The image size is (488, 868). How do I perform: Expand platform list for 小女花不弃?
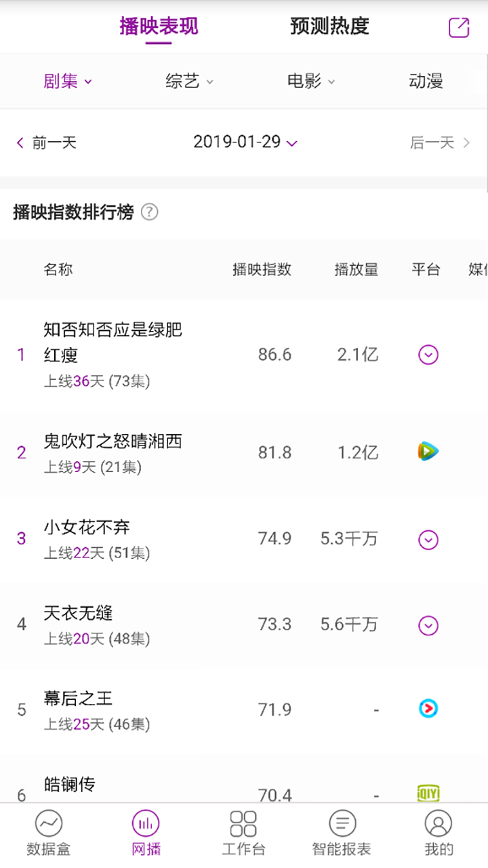pos(428,540)
